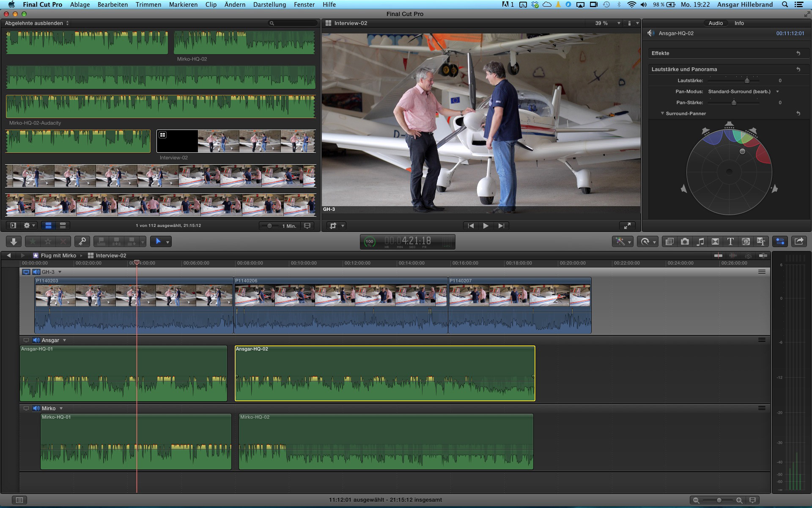The image size is (812, 508).
Task: Click Flug mit Mirko breadcrumb
Action: coord(58,255)
